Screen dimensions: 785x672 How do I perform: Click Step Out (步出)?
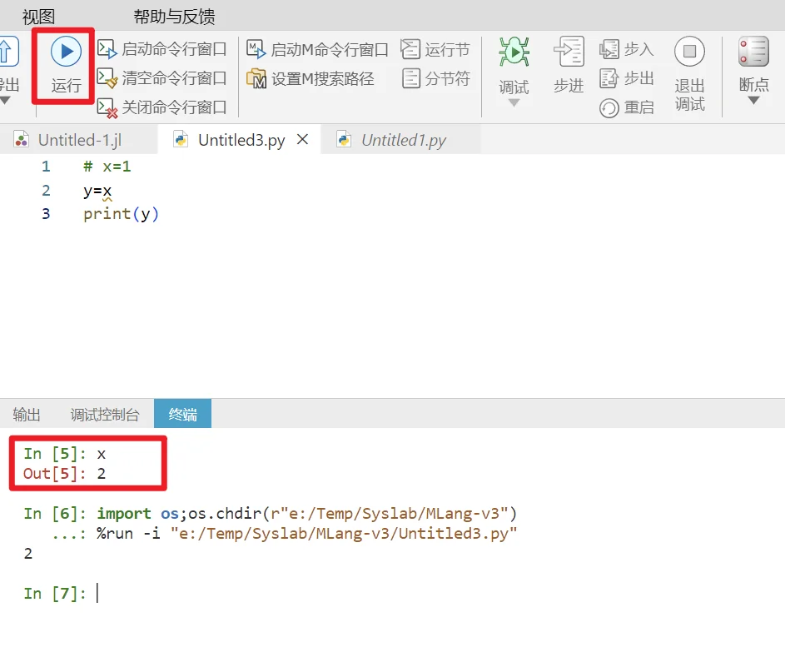626,78
